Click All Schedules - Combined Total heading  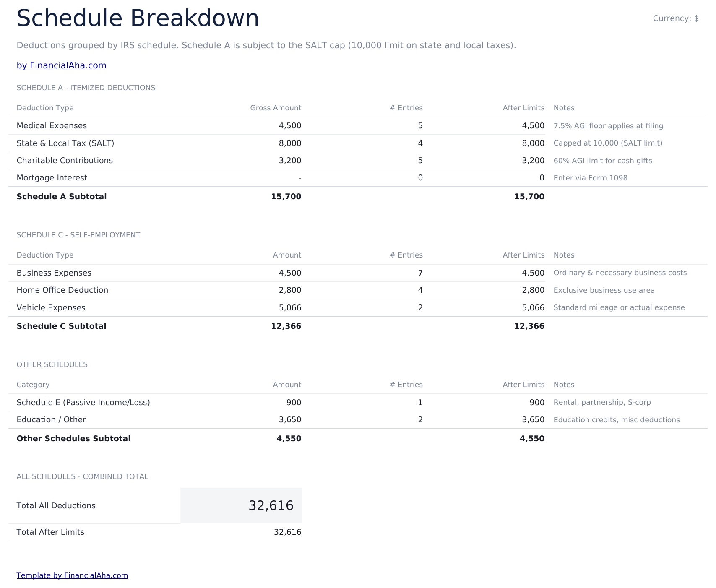pos(83,476)
